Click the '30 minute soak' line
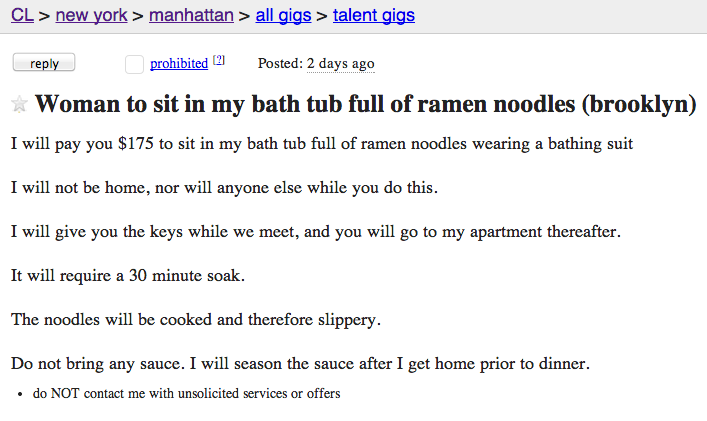Viewport: 707px width, 421px height. click(128, 275)
